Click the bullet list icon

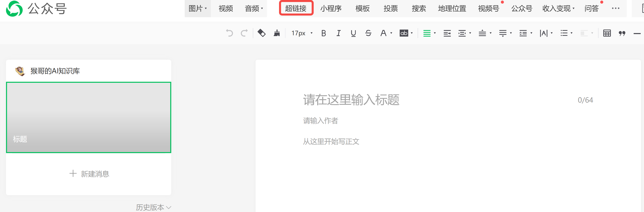564,33
